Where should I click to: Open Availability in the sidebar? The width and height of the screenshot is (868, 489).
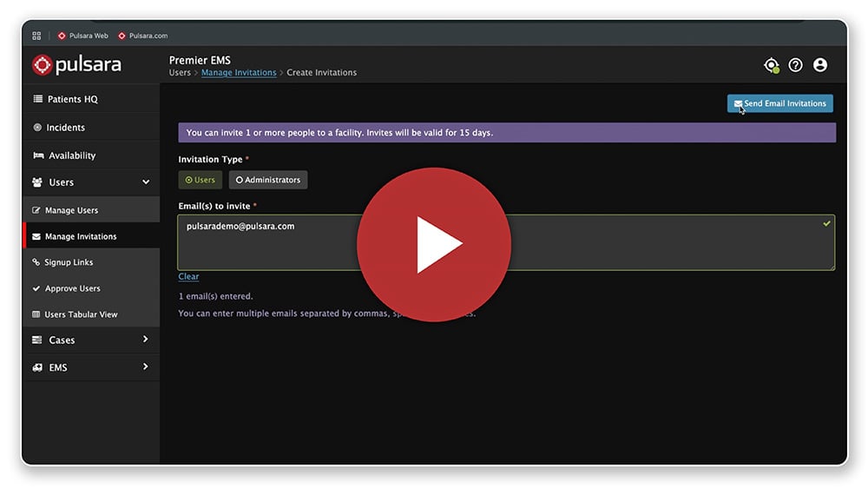pos(91,155)
